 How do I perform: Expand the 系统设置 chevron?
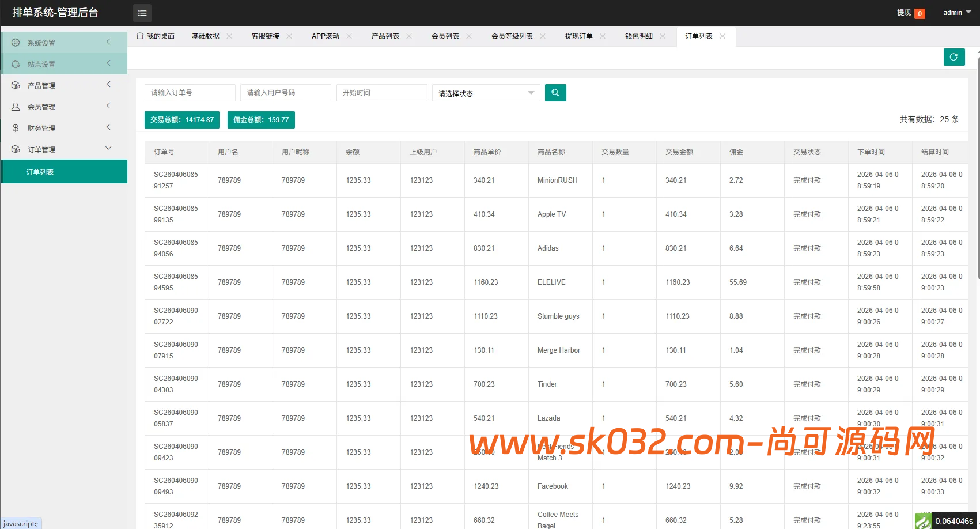tap(108, 41)
